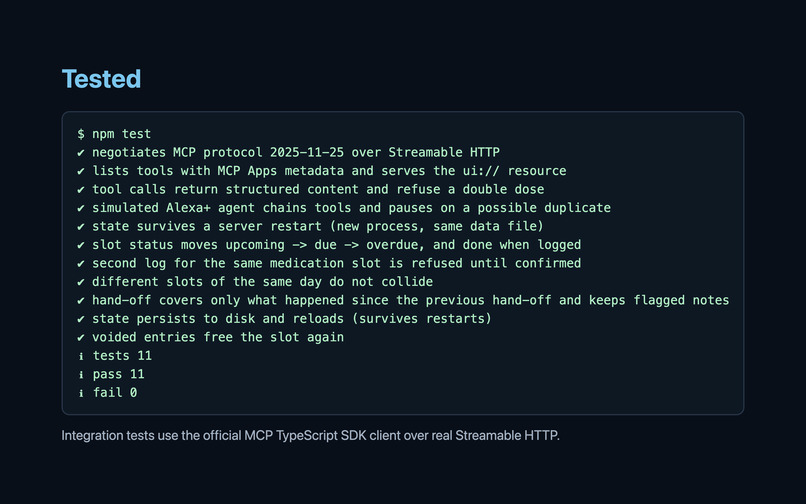Click the 'second log for the same medication slot' line
Screen dimensions: 806x504
coord(329,263)
